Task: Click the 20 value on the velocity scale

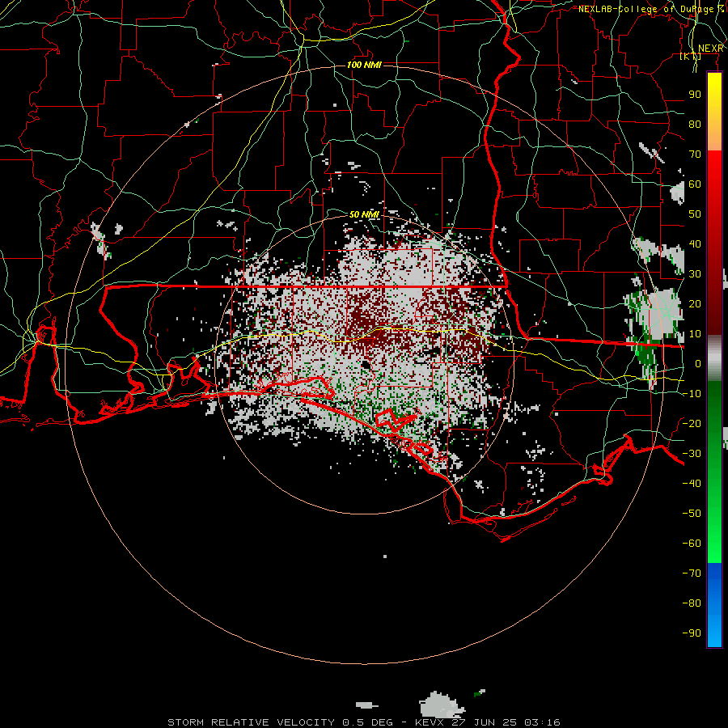Action: (x=695, y=303)
